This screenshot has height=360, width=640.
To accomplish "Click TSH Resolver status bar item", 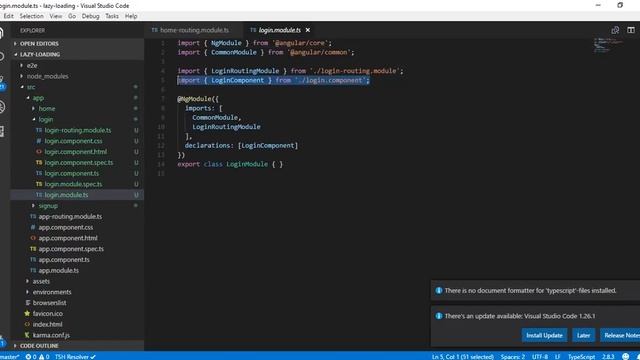I will point(75,357).
